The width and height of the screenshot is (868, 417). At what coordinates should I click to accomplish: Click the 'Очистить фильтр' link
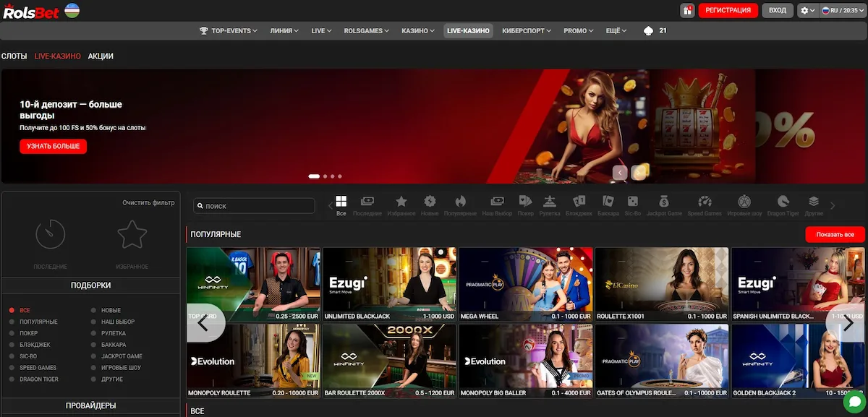pos(148,203)
